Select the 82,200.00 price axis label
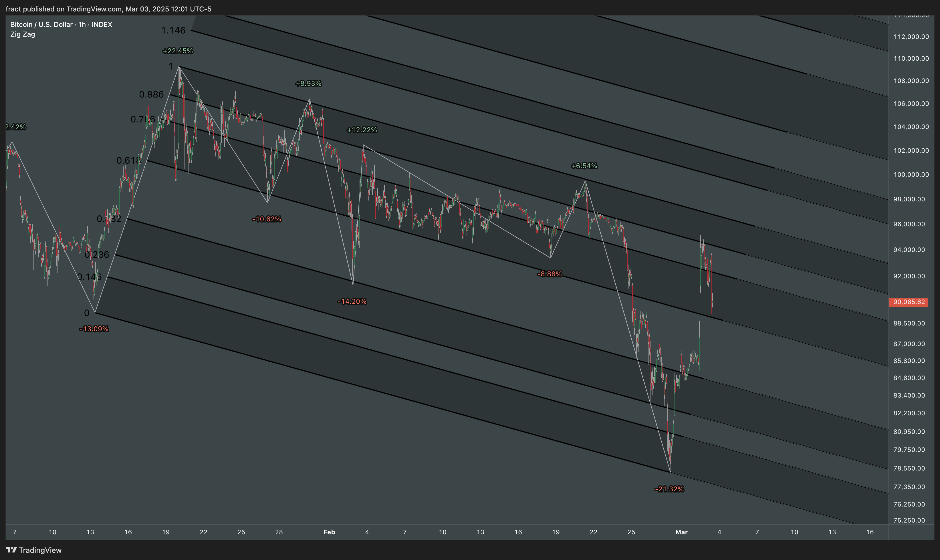 pyautogui.click(x=909, y=413)
